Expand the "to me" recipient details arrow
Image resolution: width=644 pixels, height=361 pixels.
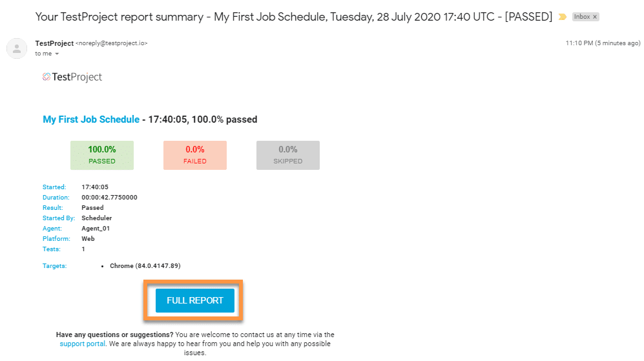point(57,54)
